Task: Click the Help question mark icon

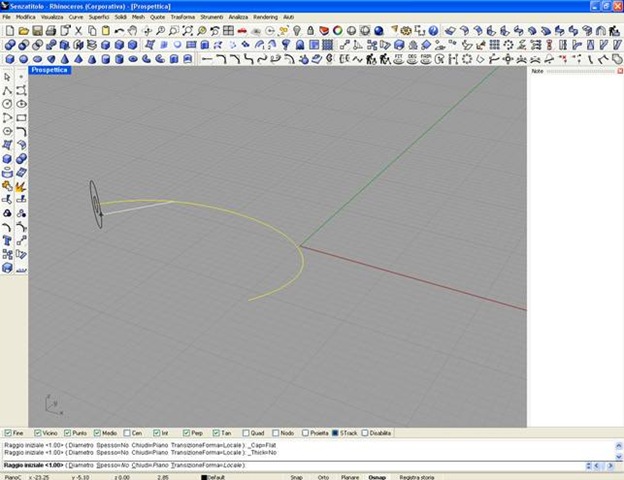Action: [433, 31]
